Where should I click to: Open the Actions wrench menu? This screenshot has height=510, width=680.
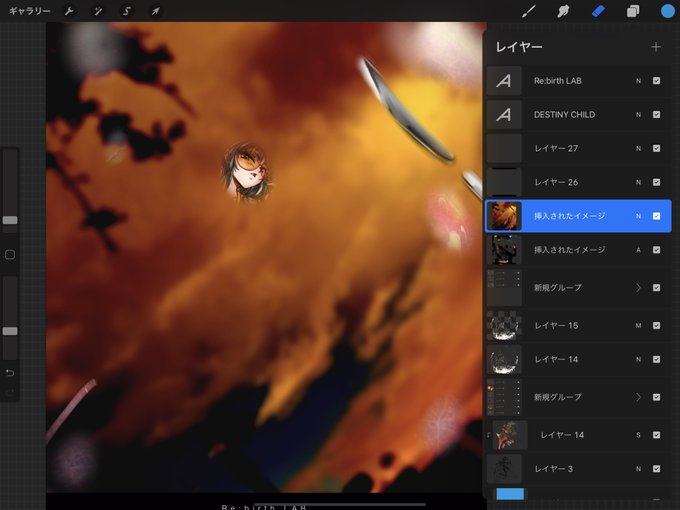(69, 11)
